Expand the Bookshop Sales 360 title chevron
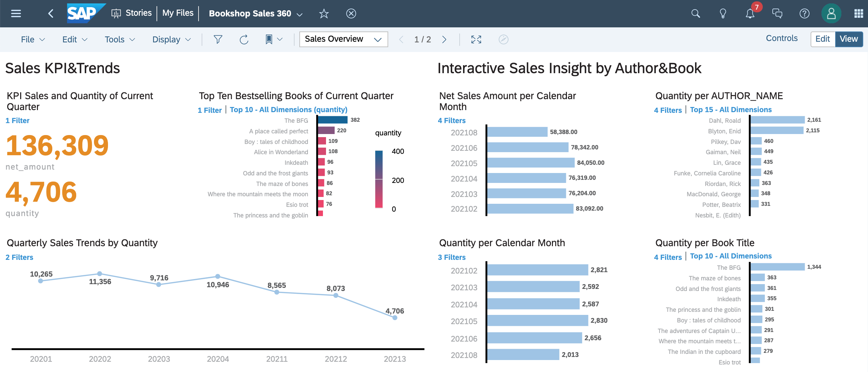 click(x=300, y=14)
